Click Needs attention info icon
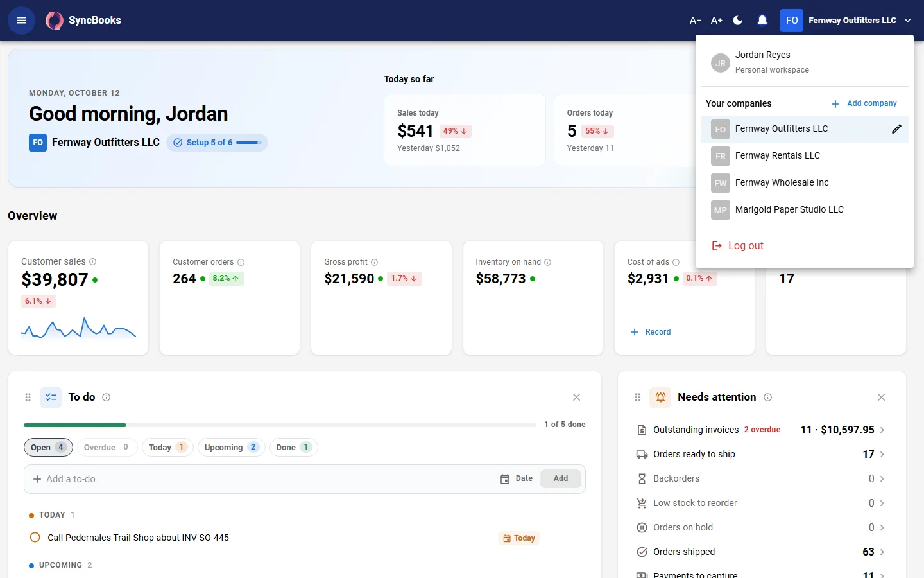Screen dimensions: 924x578 (x=767, y=398)
